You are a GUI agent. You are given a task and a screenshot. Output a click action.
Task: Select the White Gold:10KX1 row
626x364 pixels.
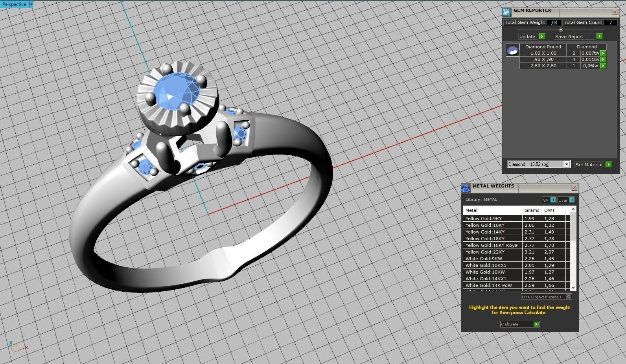click(516, 265)
